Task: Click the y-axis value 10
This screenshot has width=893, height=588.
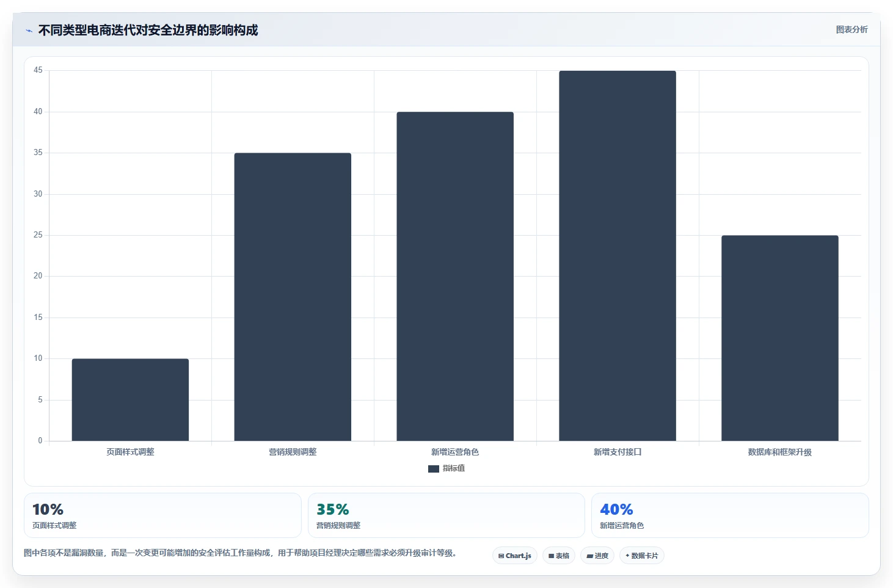Action: click(x=38, y=358)
